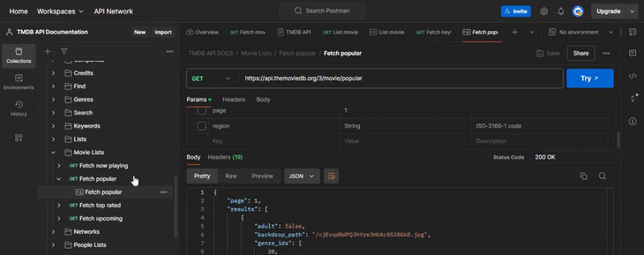The image size is (644, 255).
Task: Open the Environments sidebar panel
Action: [x=19, y=82]
